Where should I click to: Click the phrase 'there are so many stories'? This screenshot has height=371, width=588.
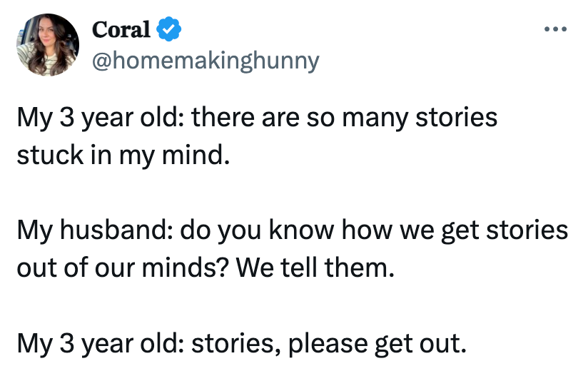tap(344, 117)
